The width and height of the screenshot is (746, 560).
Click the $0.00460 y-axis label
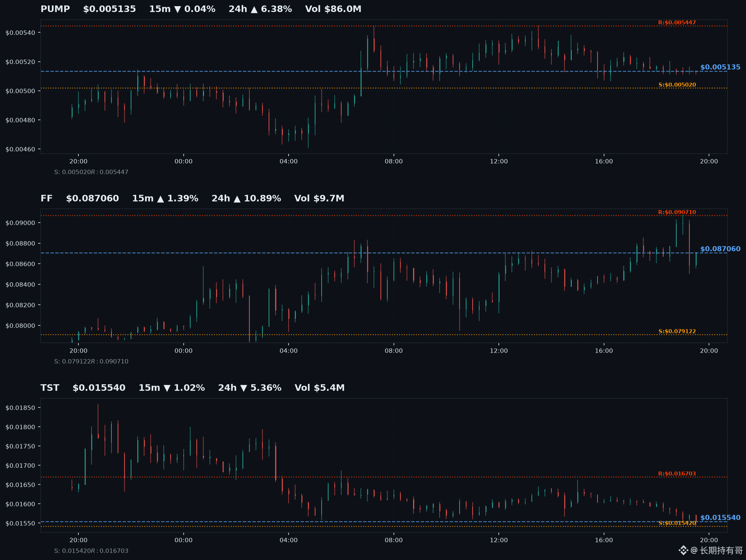coord(21,149)
